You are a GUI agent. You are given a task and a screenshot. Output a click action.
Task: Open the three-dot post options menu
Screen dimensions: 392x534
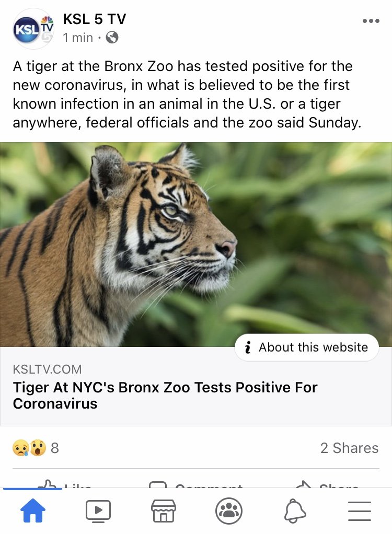click(x=371, y=21)
